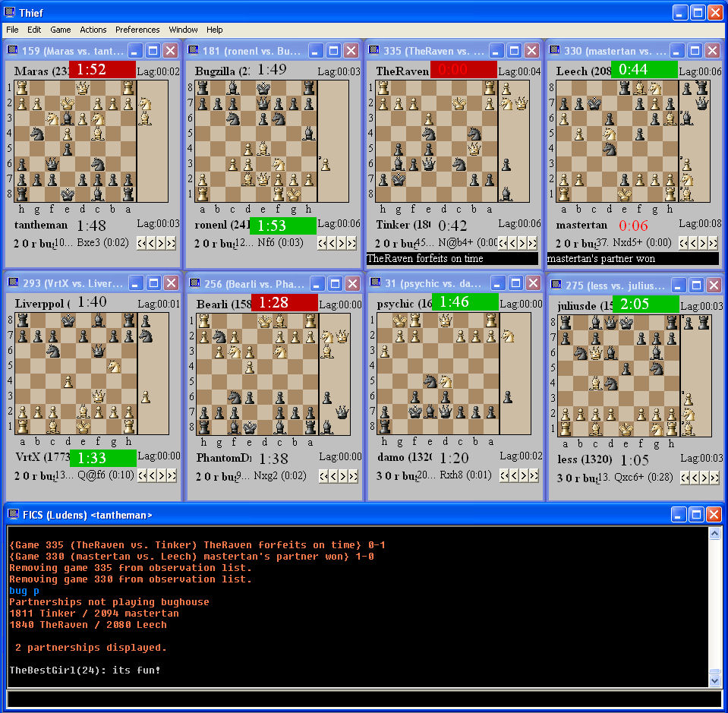Step forward one move in game 275 less

[704, 478]
